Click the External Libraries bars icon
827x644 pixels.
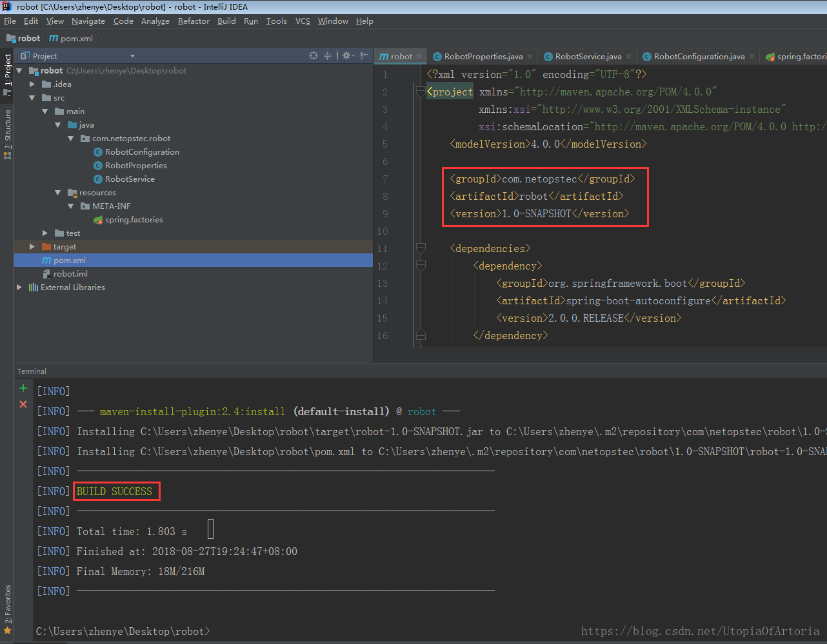pyautogui.click(x=34, y=288)
